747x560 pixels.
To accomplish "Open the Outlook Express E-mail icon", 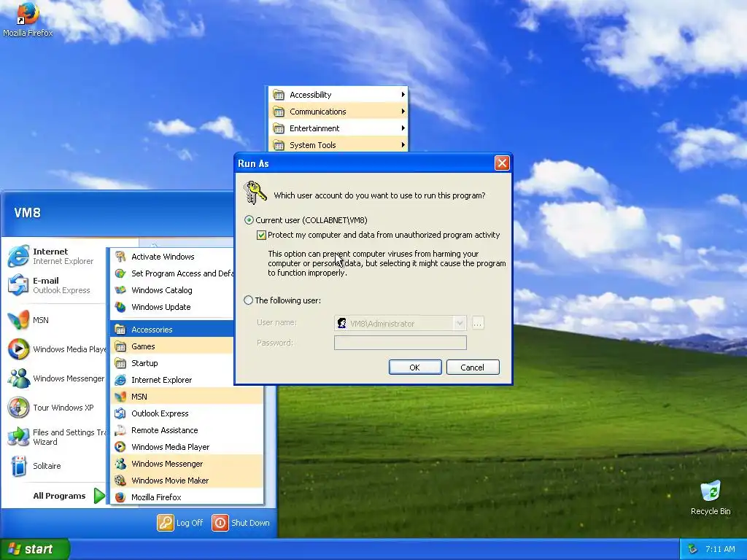I will tap(18, 285).
